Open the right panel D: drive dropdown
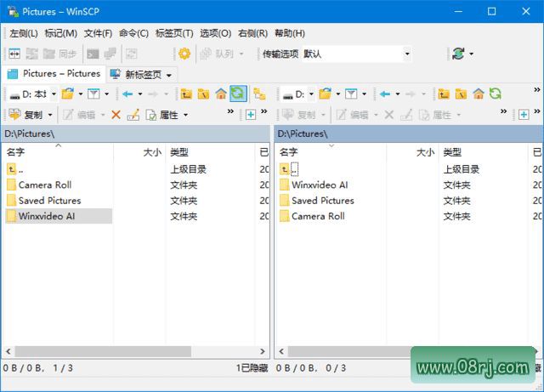 pyautogui.click(x=311, y=94)
